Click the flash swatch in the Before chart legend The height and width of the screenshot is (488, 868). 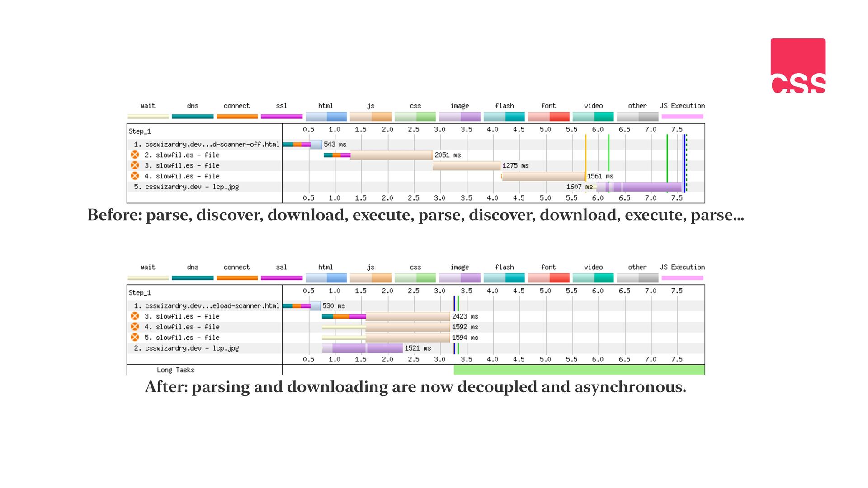504,117
